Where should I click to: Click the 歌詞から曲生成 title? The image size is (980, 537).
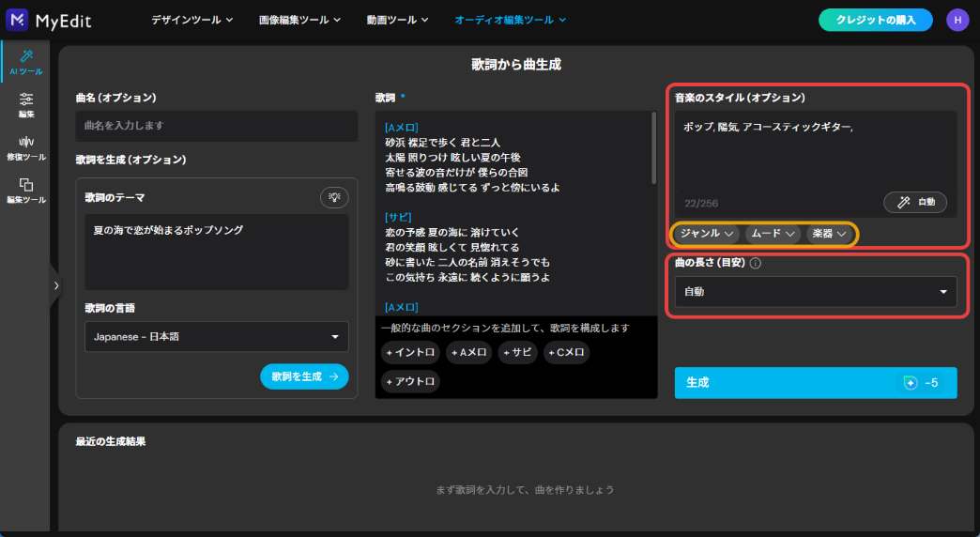pyautogui.click(x=516, y=65)
